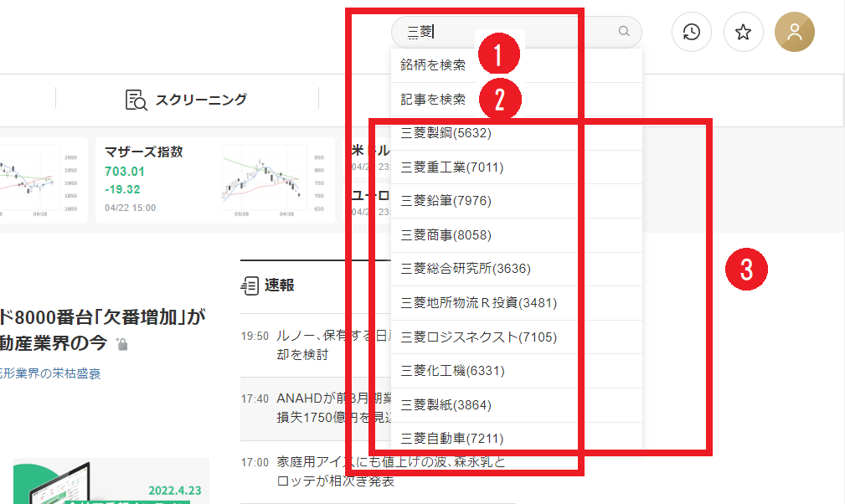Open the browsing history clock icon
Viewport: 845px width, 504px height.
tap(692, 32)
